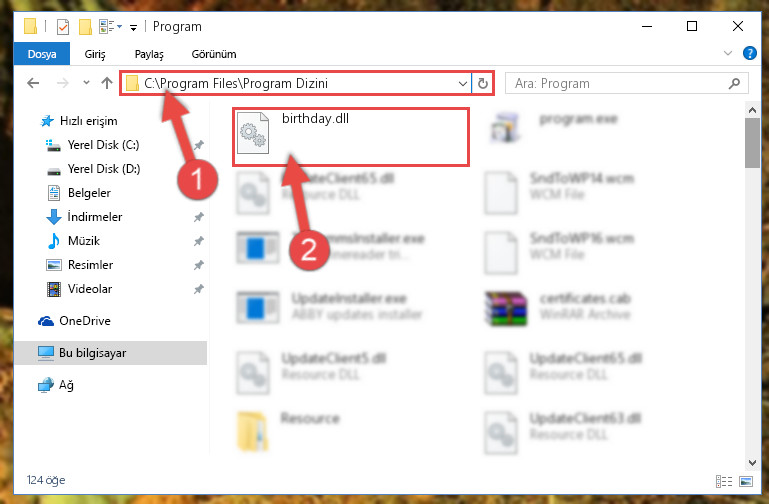The image size is (769, 504).
Task: Select Yerel Disk (D:) in sidebar
Action: (104, 169)
